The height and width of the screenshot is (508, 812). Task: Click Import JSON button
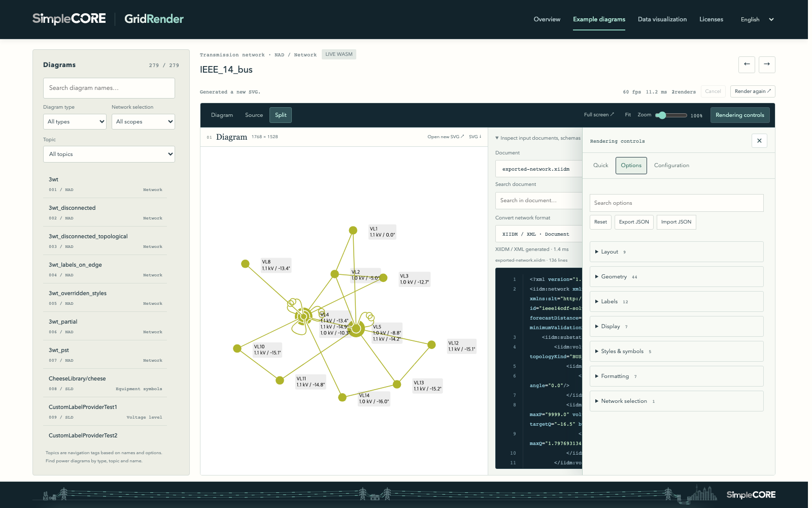(x=676, y=222)
